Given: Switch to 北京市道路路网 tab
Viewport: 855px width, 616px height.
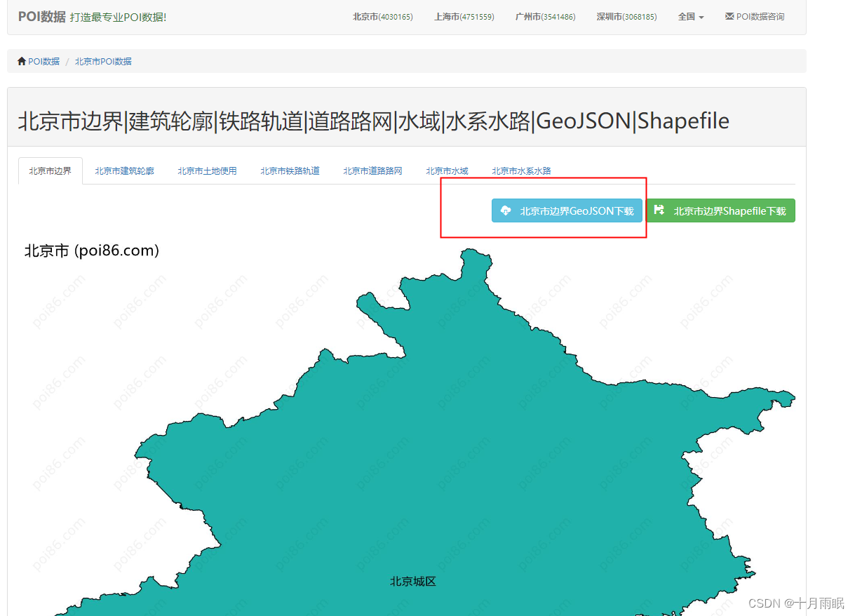Looking at the screenshot, I should (372, 170).
